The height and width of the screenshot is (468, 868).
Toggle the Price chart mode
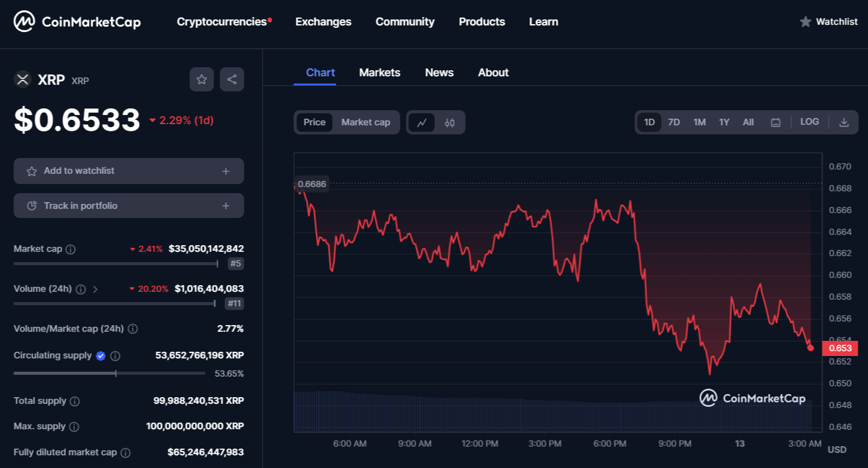pyautogui.click(x=315, y=122)
